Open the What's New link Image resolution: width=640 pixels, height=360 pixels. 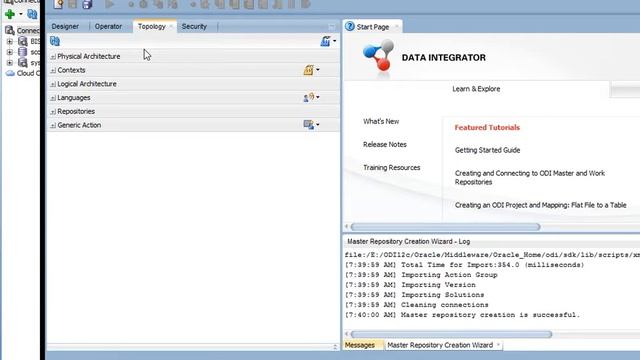tap(381, 121)
